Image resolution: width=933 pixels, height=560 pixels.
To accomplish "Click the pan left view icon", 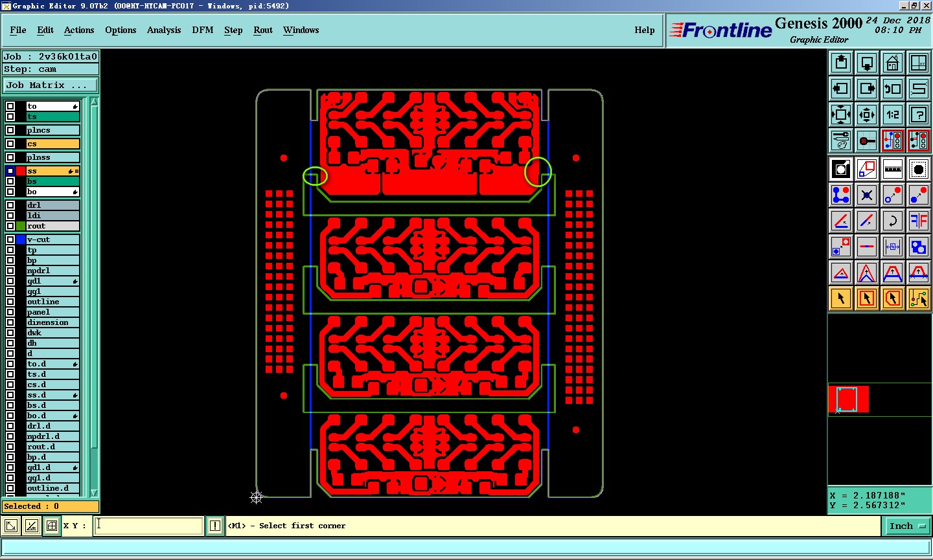I will (841, 89).
